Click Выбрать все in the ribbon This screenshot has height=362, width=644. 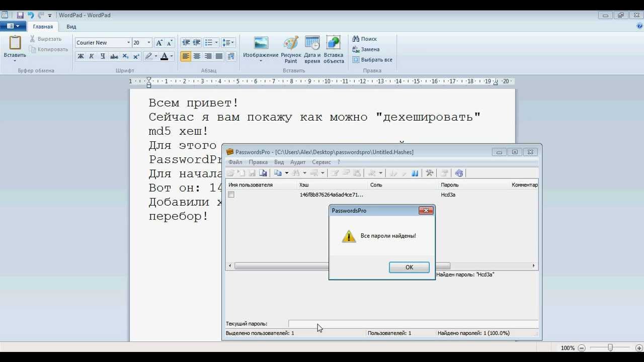(372, 60)
